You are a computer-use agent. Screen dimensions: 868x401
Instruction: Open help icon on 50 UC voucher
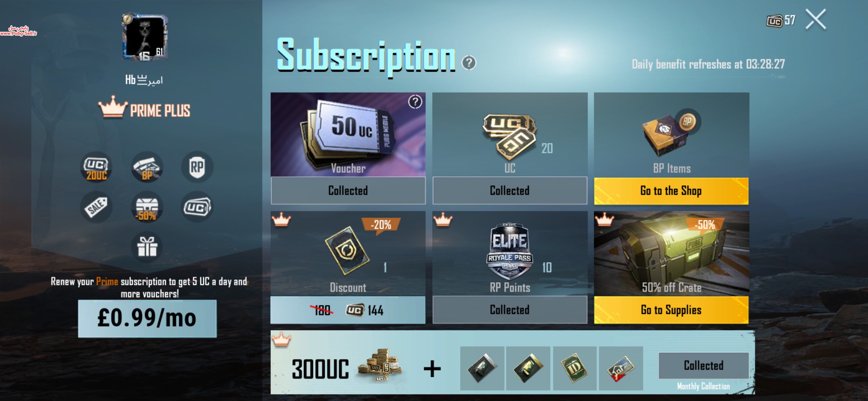click(x=415, y=102)
